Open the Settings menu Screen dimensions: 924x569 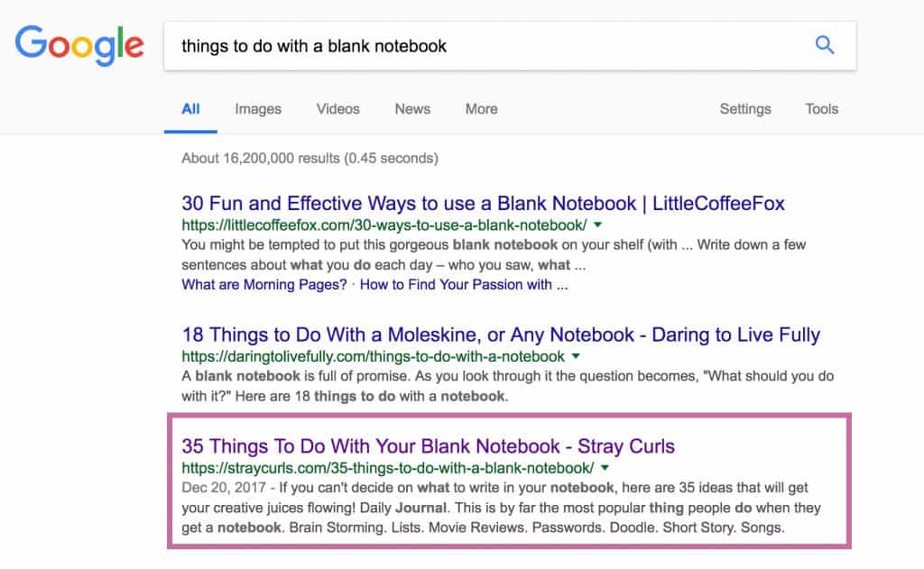(x=745, y=109)
